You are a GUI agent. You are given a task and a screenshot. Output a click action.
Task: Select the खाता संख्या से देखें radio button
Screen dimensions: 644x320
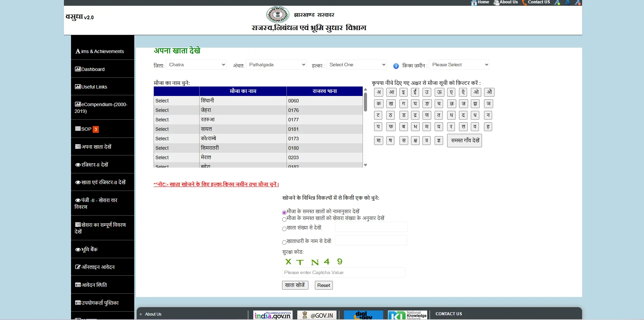pos(284,229)
